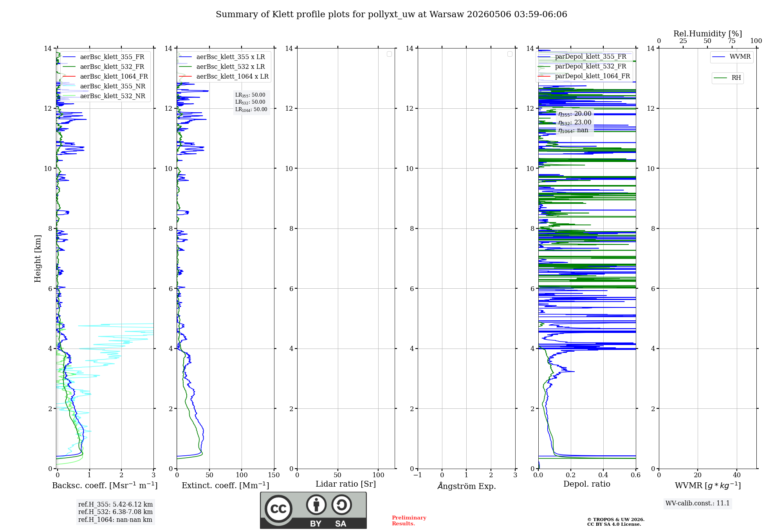Click the SA share-alike circular arrow icon
783x532 pixels.
342,504
